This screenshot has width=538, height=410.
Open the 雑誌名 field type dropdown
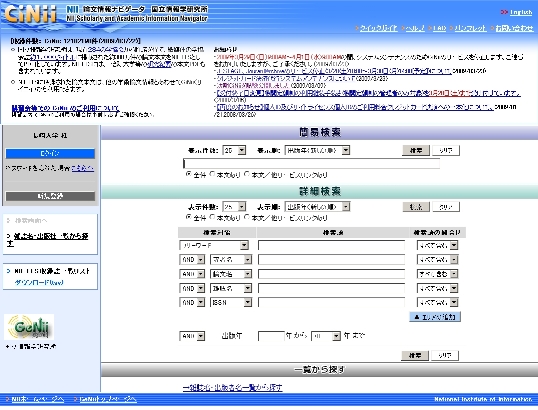coord(231,289)
